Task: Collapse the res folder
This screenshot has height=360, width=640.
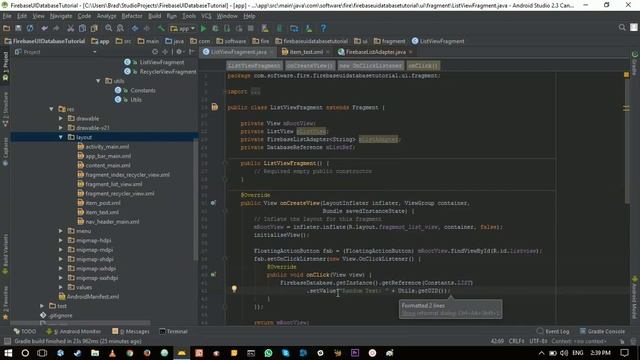Action: (x=51, y=109)
